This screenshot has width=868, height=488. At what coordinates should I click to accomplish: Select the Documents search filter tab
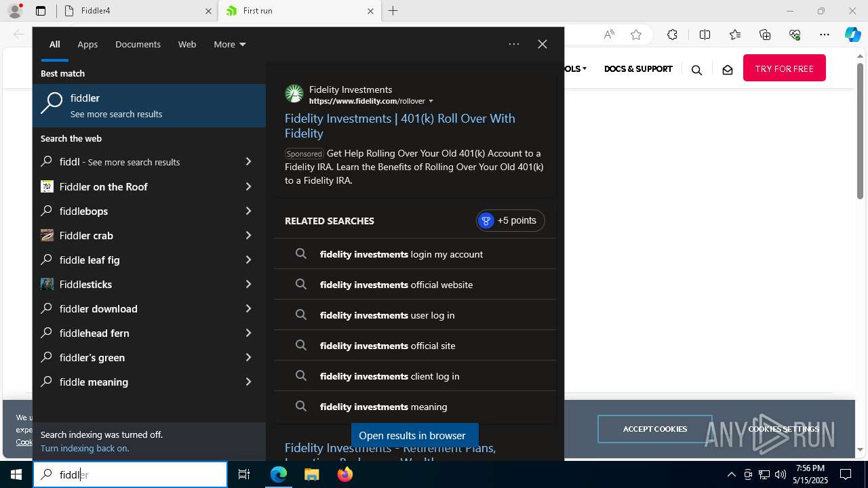138,44
